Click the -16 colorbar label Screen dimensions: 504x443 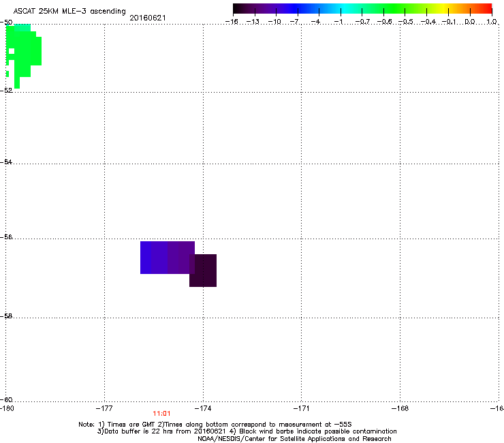point(232,22)
